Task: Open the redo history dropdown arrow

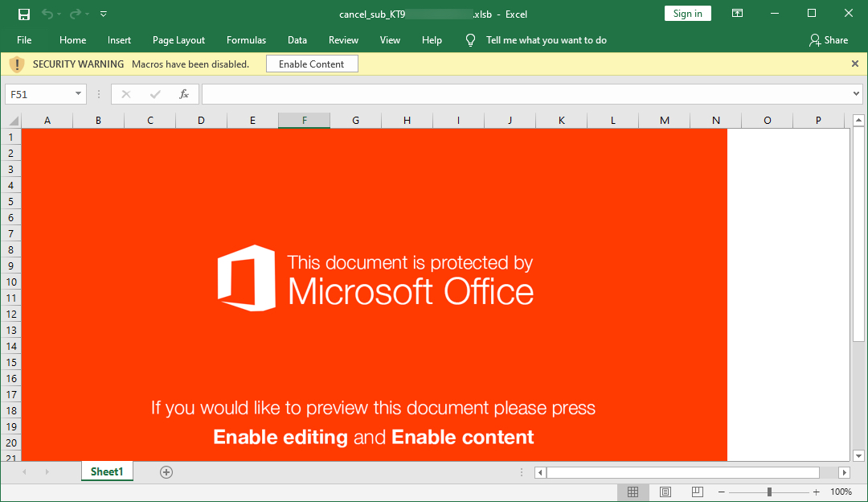Action: (x=87, y=14)
